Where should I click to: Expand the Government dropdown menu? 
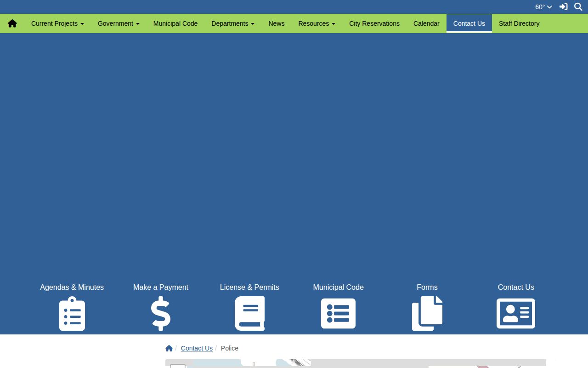(119, 23)
